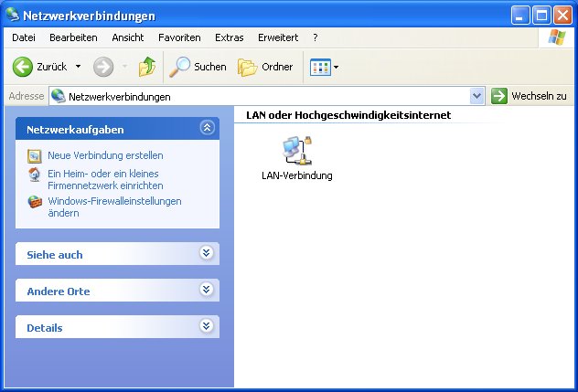Open the Favoriten menu
Screen dimensions: 578x392
click(x=179, y=37)
